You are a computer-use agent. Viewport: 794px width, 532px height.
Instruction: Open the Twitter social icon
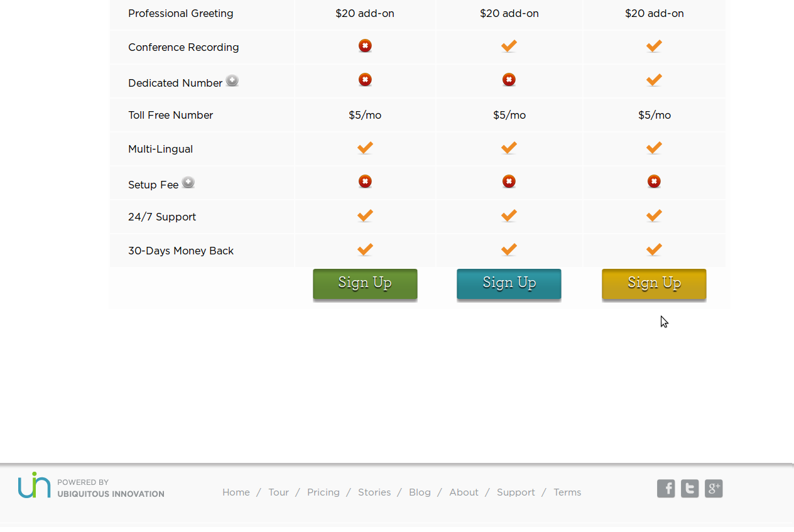(x=690, y=489)
